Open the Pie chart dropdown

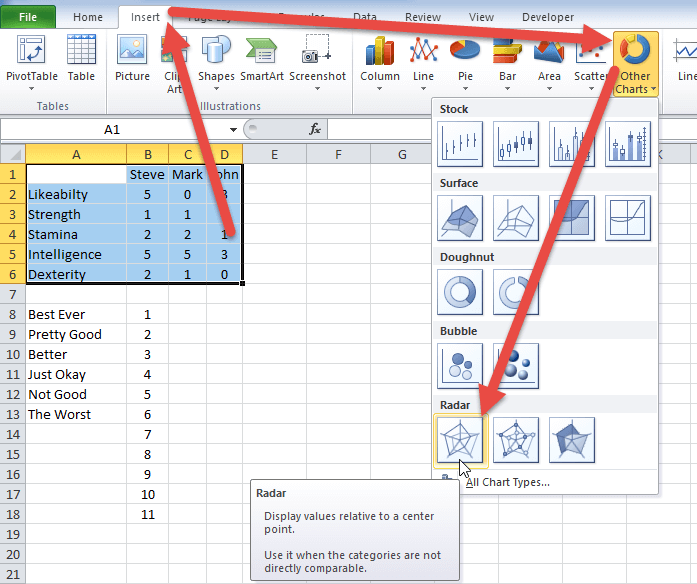point(465,61)
